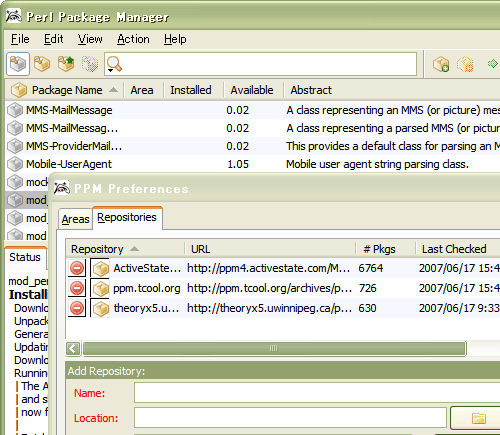Viewport: 500px width, 435px height.
Task: Show packages marked for action icon
Action: (x=90, y=64)
